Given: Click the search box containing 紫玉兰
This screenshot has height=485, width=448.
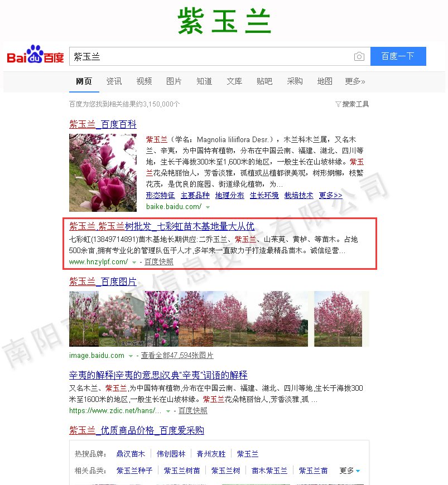Looking at the screenshot, I should 212,57.
